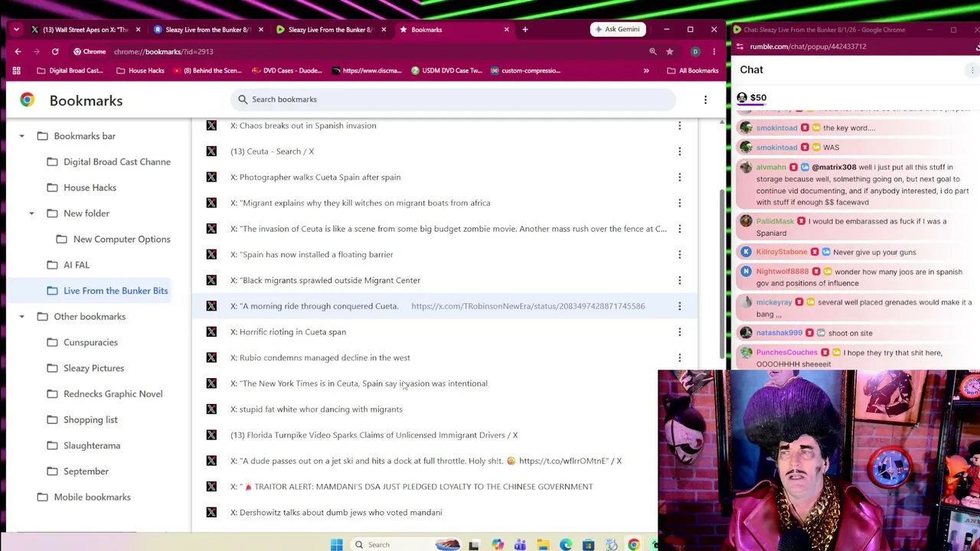Expand the bookmarks bar overflow chevron

click(646, 70)
